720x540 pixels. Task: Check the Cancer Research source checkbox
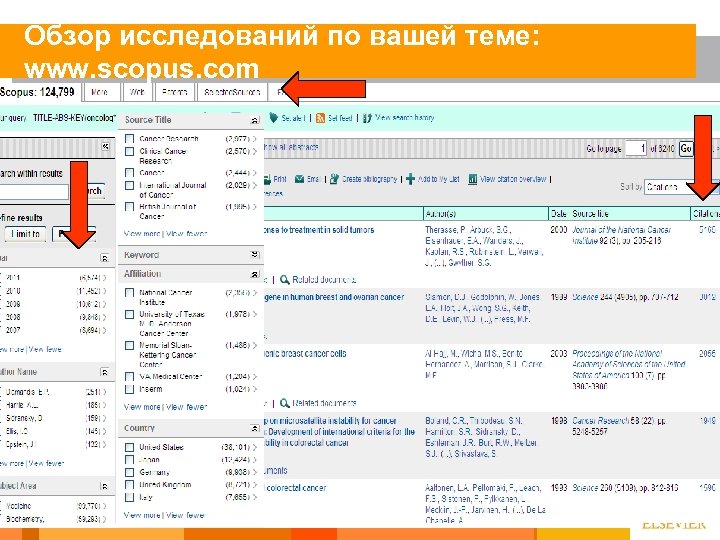pos(129,138)
